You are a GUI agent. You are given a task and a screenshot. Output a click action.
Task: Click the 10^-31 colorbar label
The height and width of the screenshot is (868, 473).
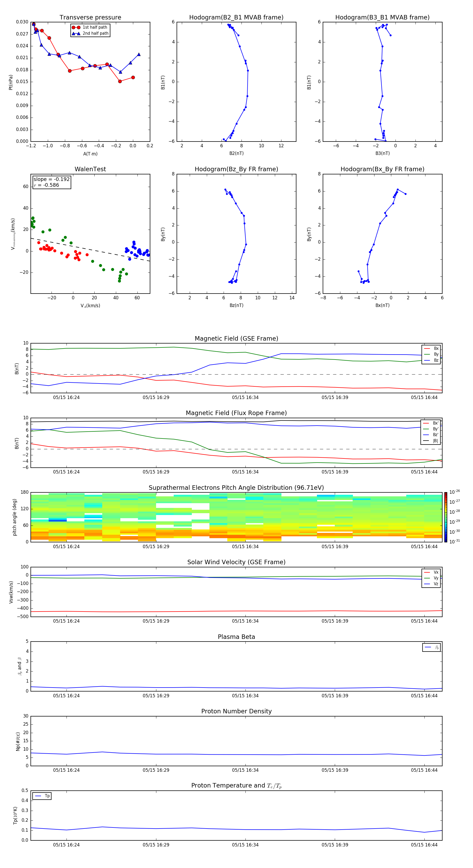(x=455, y=542)
